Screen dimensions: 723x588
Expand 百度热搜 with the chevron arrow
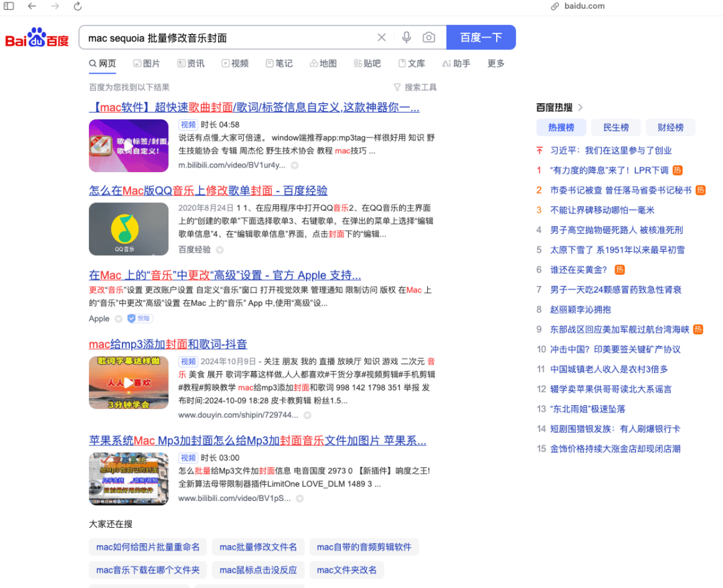[580, 107]
